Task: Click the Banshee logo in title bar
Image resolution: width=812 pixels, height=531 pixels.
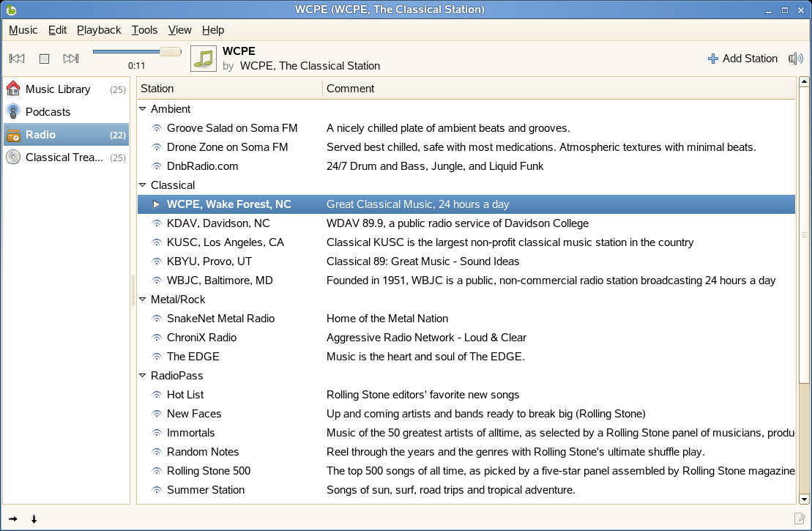Action: pyautogui.click(x=11, y=10)
